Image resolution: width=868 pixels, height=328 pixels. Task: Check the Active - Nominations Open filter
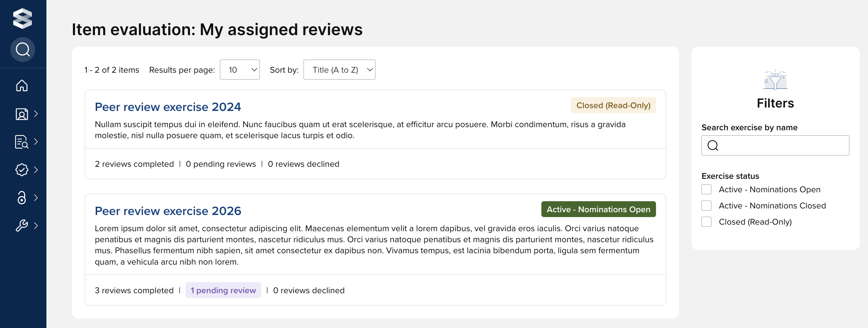(x=707, y=189)
